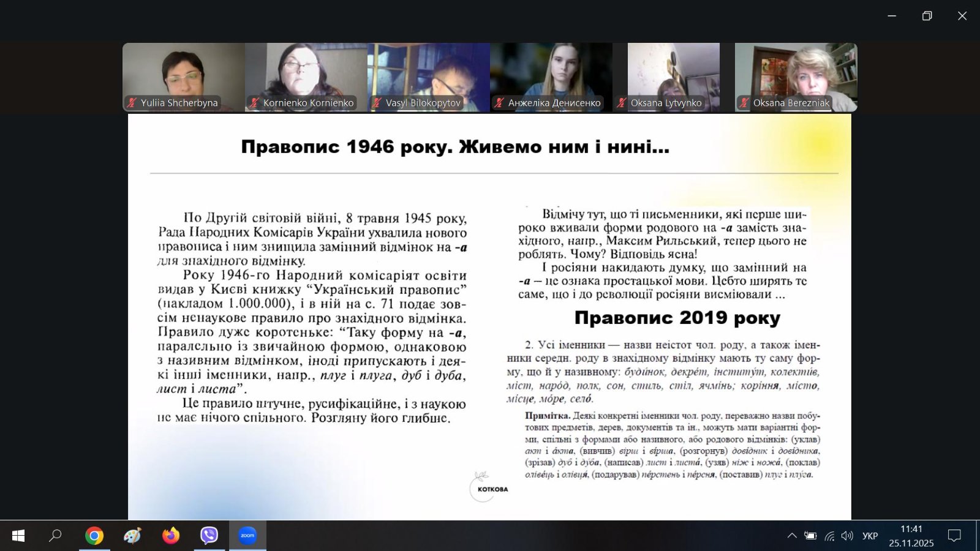Select Kornienko Kornienko's video tile
The width and height of the screenshot is (980, 551).
[306, 73]
